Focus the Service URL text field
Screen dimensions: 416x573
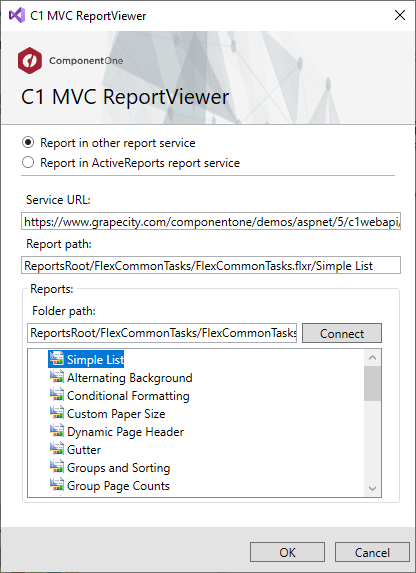pyautogui.click(x=211, y=221)
